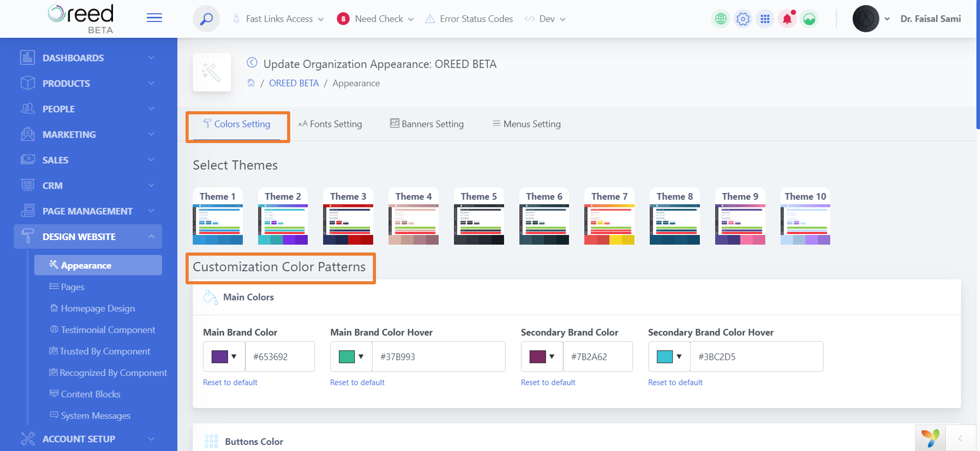Click the magic wand appearance icon
The width and height of the screenshot is (980, 451).
tap(212, 72)
